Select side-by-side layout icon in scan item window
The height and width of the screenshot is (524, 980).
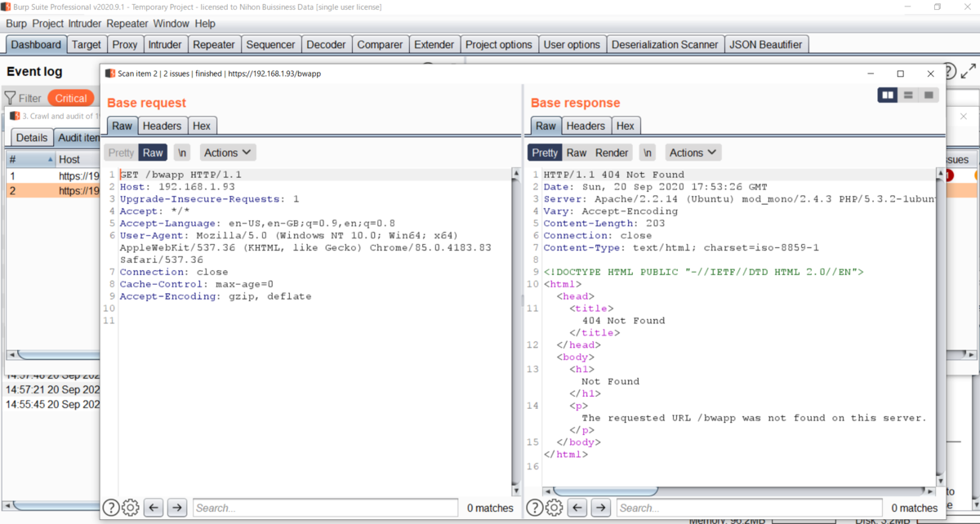point(888,95)
